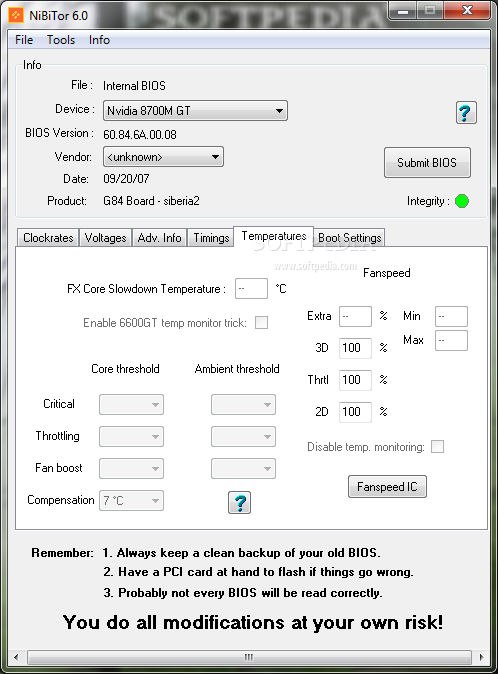Image resolution: width=498 pixels, height=674 pixels.
Task: Expand the Critical core threshold dropdown
Action: tap(131, 404)
